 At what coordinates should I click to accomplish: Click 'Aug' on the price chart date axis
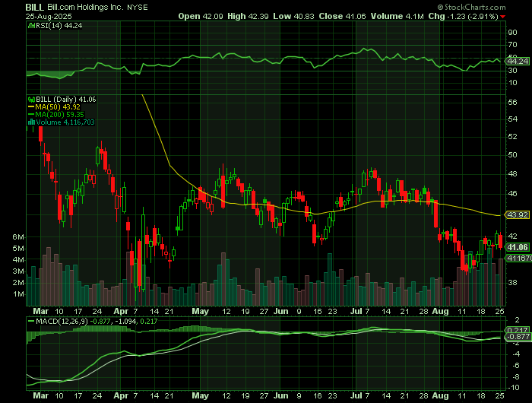(x=440, y=311)
